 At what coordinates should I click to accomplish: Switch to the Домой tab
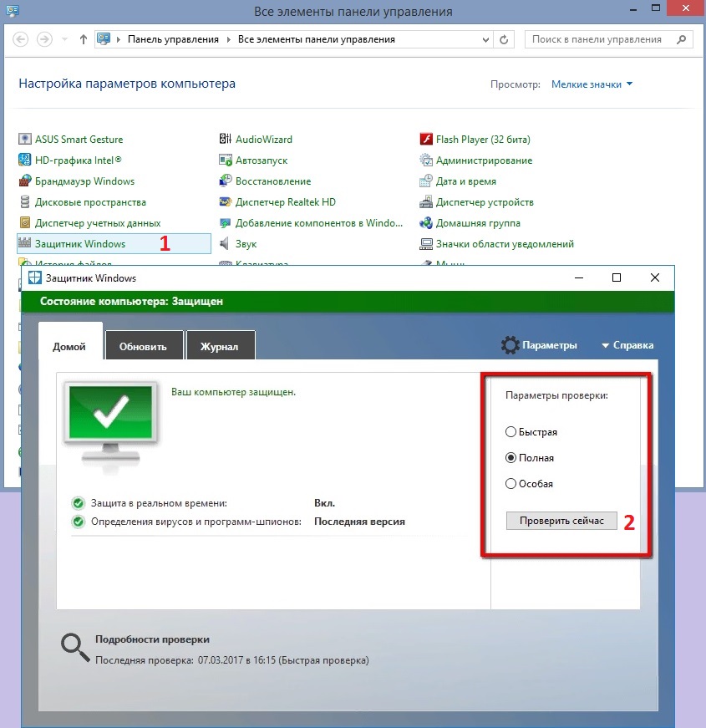click(x=70, y=341)
